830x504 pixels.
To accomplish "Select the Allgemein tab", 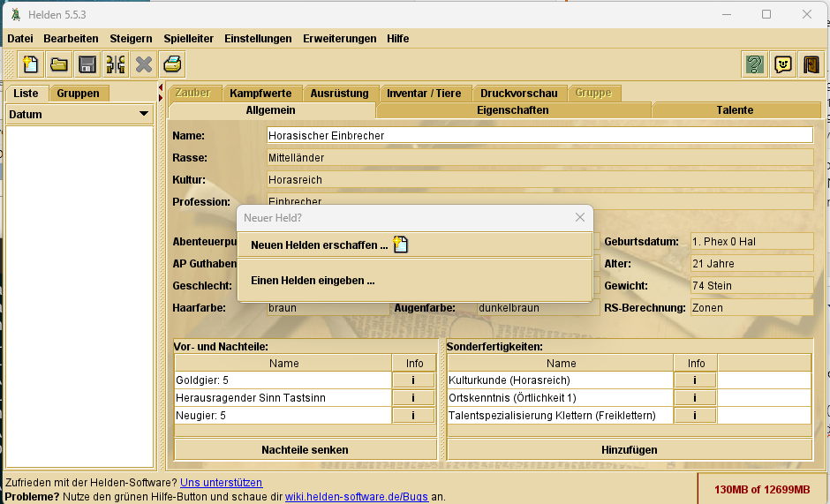I will (270, 110).
